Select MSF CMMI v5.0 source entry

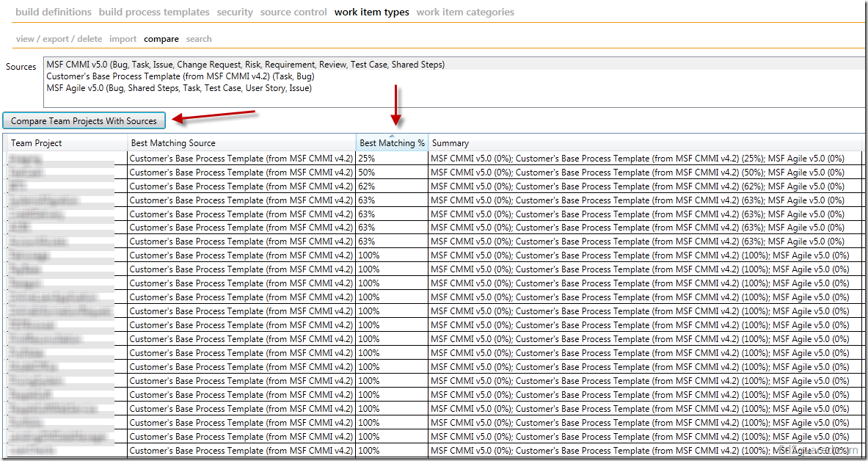(x=454, y=65)
